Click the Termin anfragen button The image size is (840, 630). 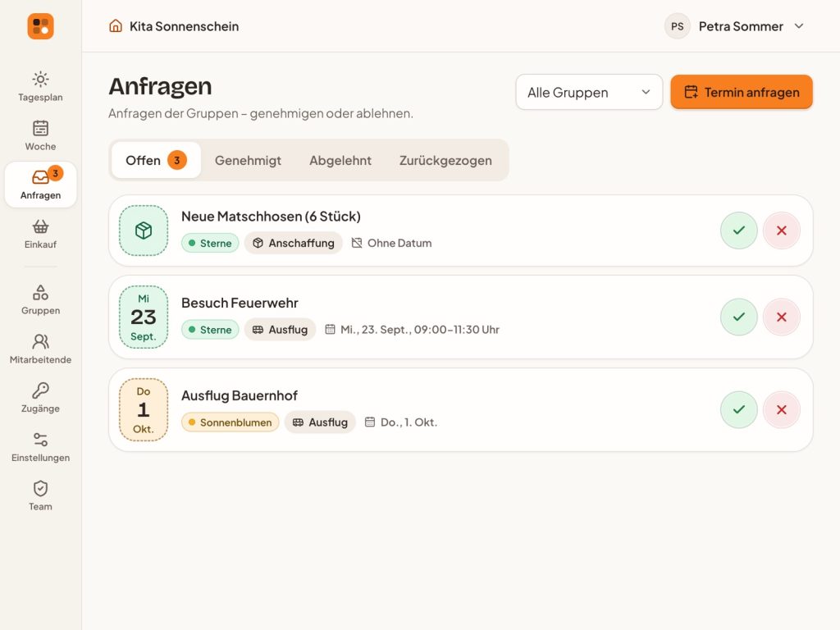click(742, 92)
